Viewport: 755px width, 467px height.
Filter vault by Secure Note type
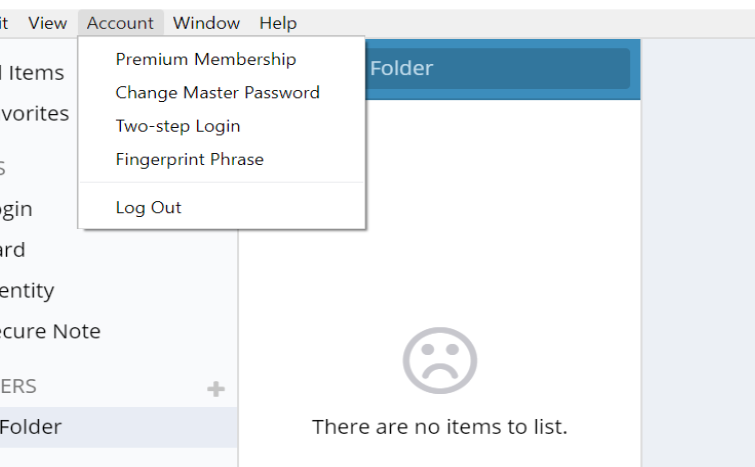point(50,331)
